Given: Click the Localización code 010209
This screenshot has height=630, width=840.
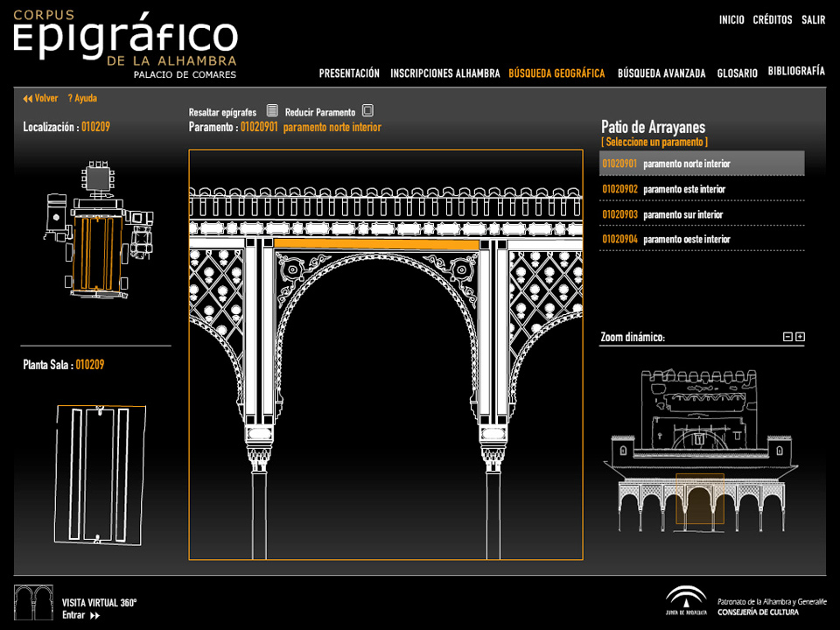Looking at the screenshot, I should [95, 127].
